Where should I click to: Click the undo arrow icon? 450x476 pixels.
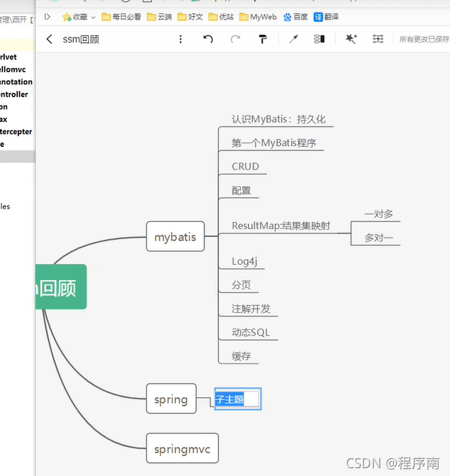click(x=208, y=39)
